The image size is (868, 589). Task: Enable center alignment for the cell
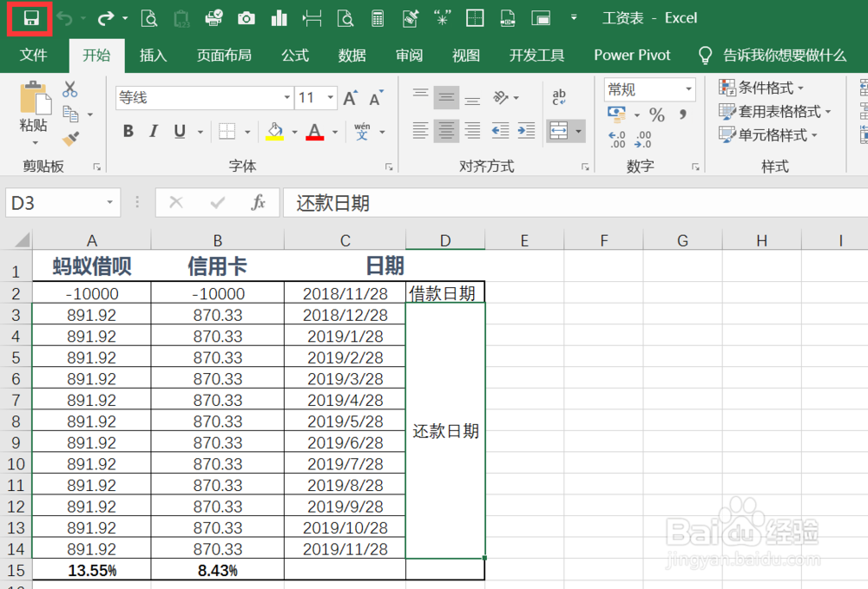click(x=446, y=131)
